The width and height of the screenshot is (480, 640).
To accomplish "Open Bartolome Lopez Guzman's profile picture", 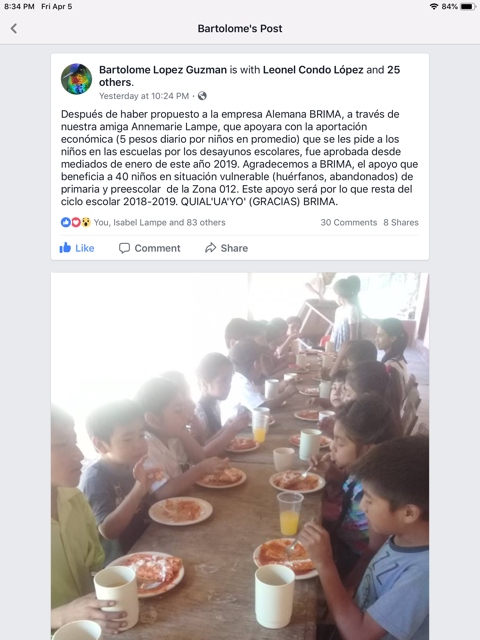I will coord(76,79).
